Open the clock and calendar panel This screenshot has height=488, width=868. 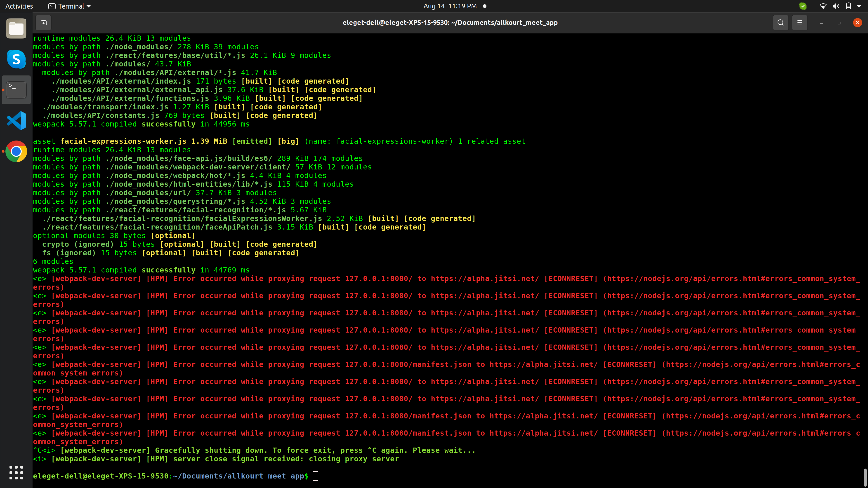[450, 6]
